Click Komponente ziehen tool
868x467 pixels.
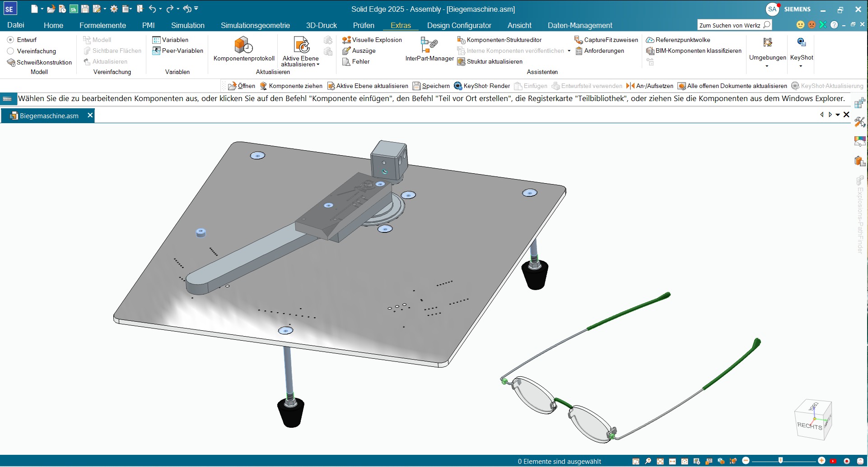(291, 86)
